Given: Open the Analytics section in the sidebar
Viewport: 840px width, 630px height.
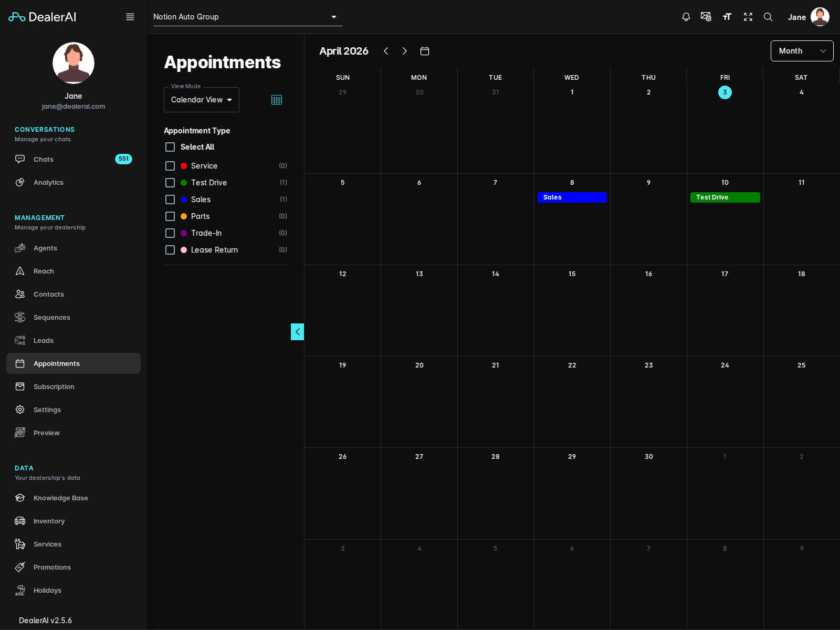Looking at the screenshot, I should pos(48,182).
